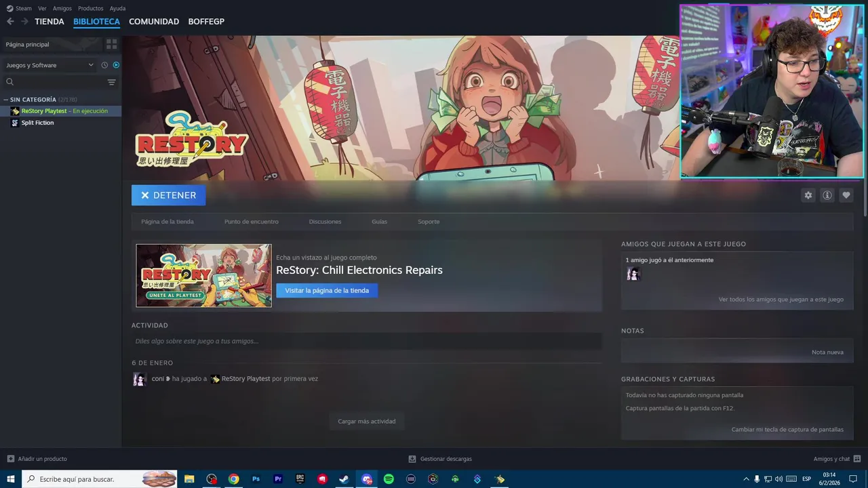Click Página principal in library sidebar
868x488 pixels.
coord(51,44)
